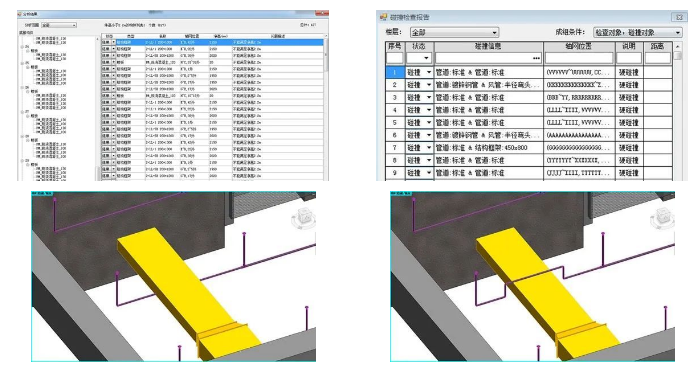Click row 1 轴网位置 cell
Screen dimensions: 691x371
[x=579, y=72]
